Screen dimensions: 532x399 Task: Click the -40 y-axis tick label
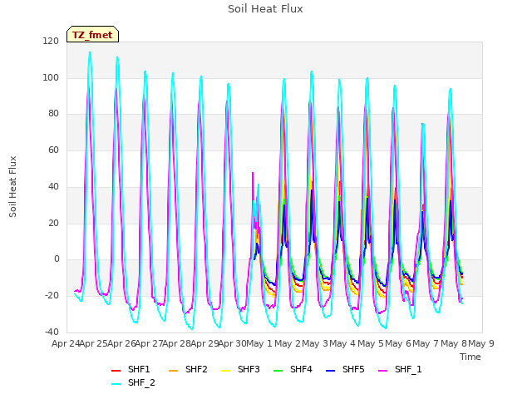52,332
